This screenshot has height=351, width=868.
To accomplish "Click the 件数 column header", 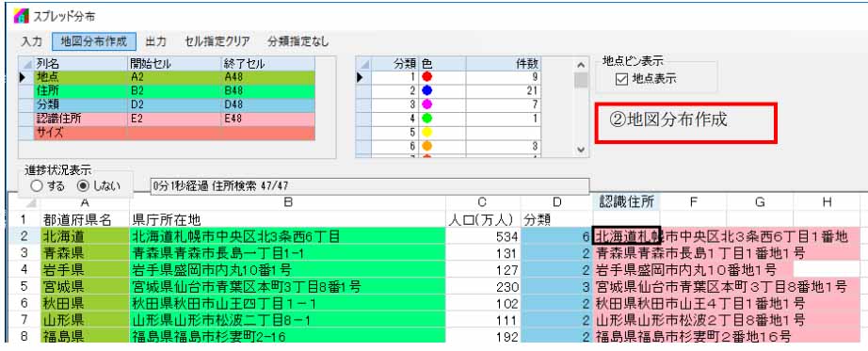I will click(x=503, y=64).
